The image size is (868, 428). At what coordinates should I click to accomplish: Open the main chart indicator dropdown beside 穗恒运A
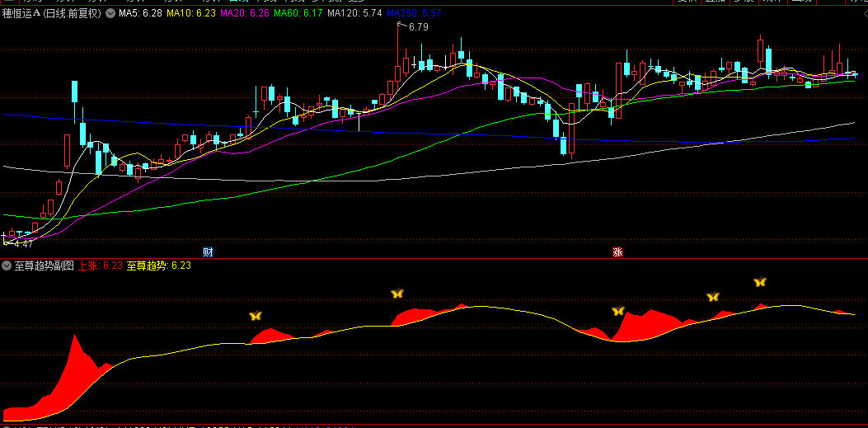(110, 14)
